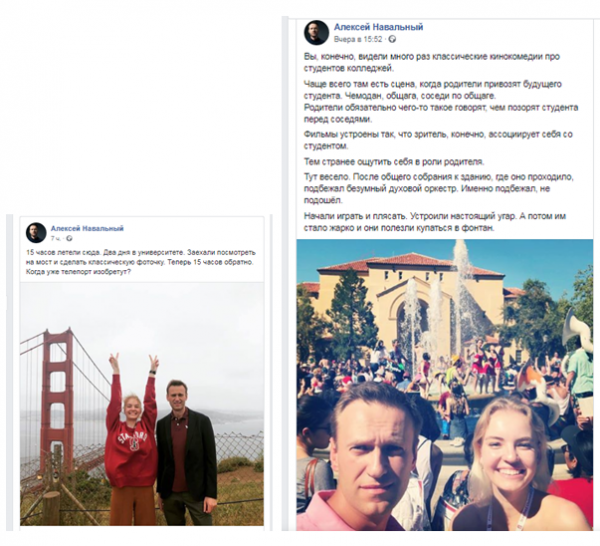Click globe privacy icon in left post
The height and width of the screenshot is (546, 600).
click(69, 238)
